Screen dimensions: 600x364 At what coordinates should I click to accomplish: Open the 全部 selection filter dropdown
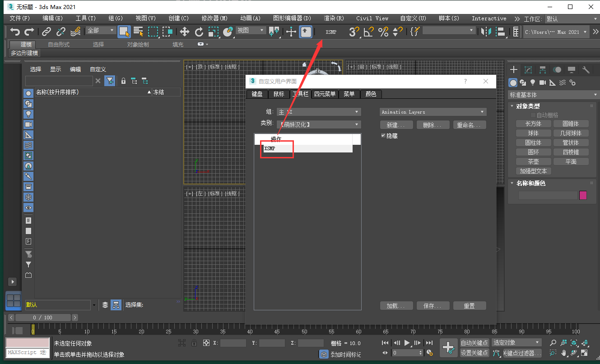pyautogui.click(x=100, y=30)
